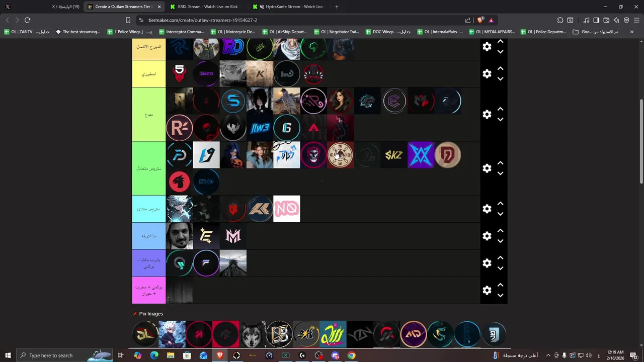Select the 3BED streamer logo
Viewport: 644px width, 362px height.
coord(206,74)
